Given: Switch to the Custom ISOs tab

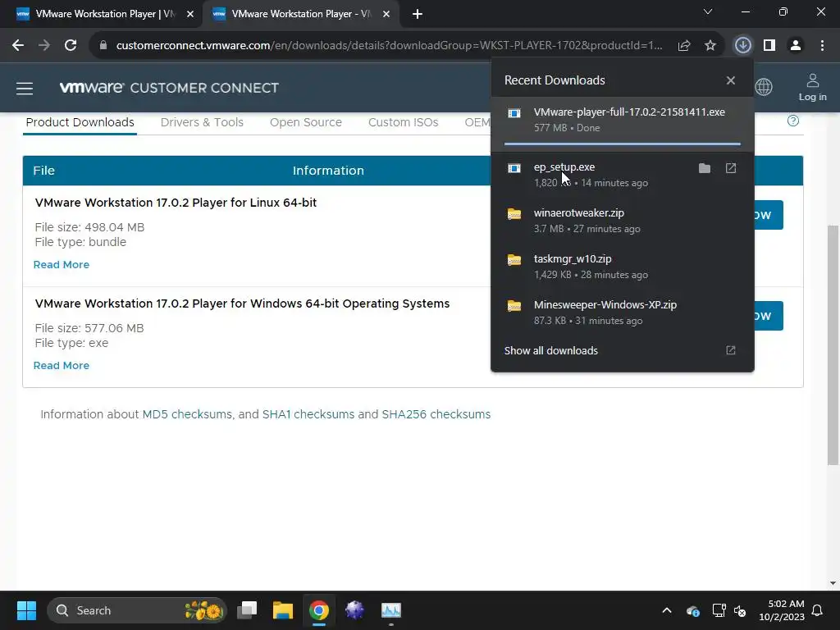Looking at the screenshot, I should tap(404, 122).
